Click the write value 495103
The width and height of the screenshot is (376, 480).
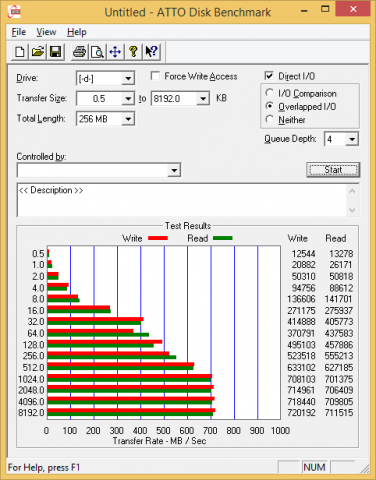pos(301,345)
